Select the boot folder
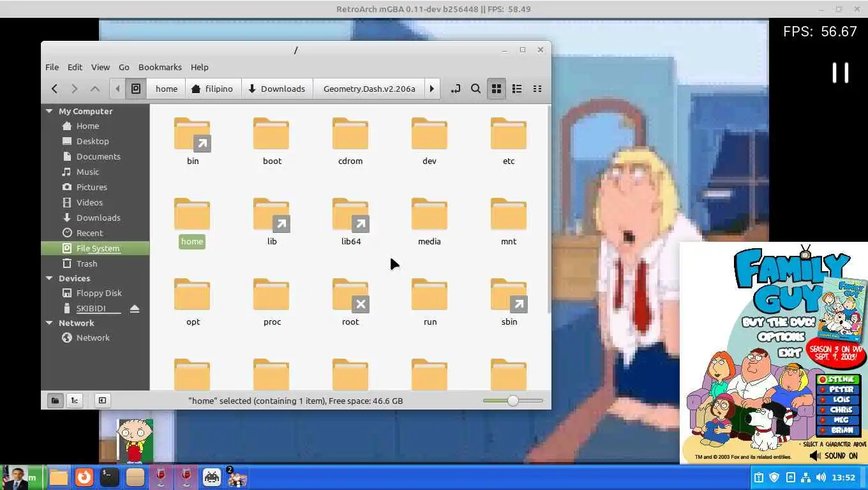Screen dimensions: 868x490 (x=271, y=142)
